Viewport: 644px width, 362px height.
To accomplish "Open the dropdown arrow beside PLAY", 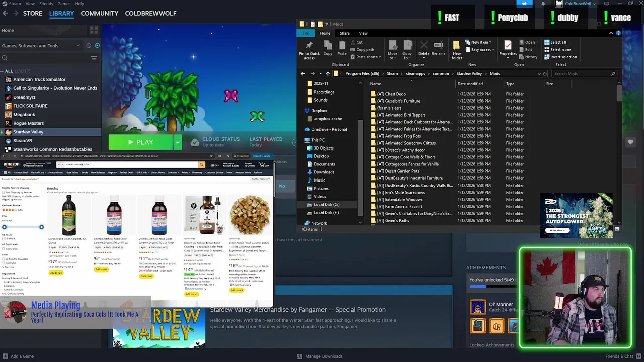I will click(177, 142).
